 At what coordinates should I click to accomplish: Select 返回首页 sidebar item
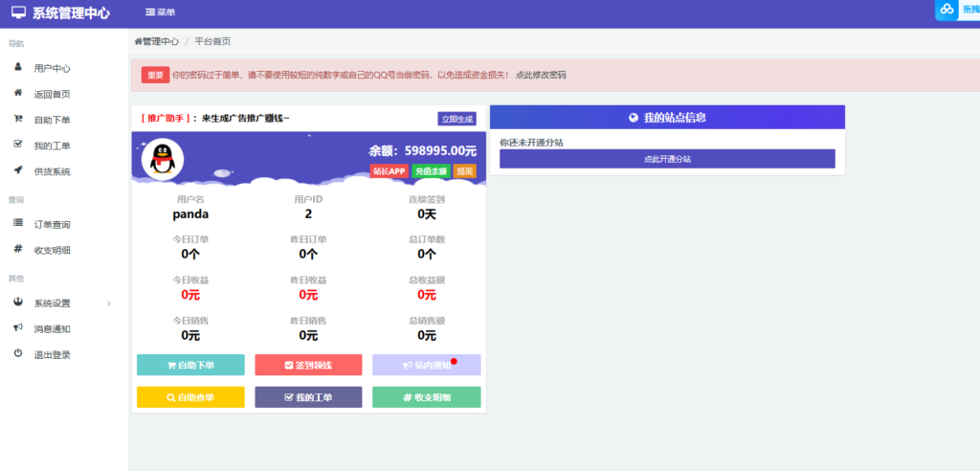pos(52,94)
